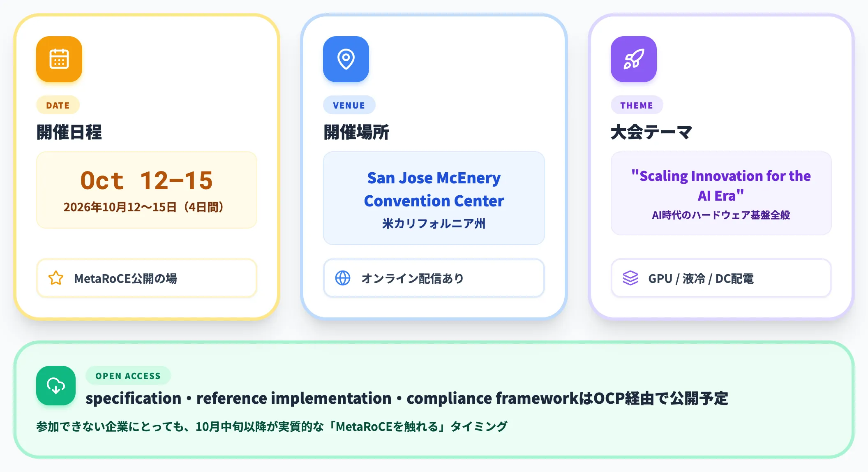Click the specification・reference implementation headline

point(407,398)
